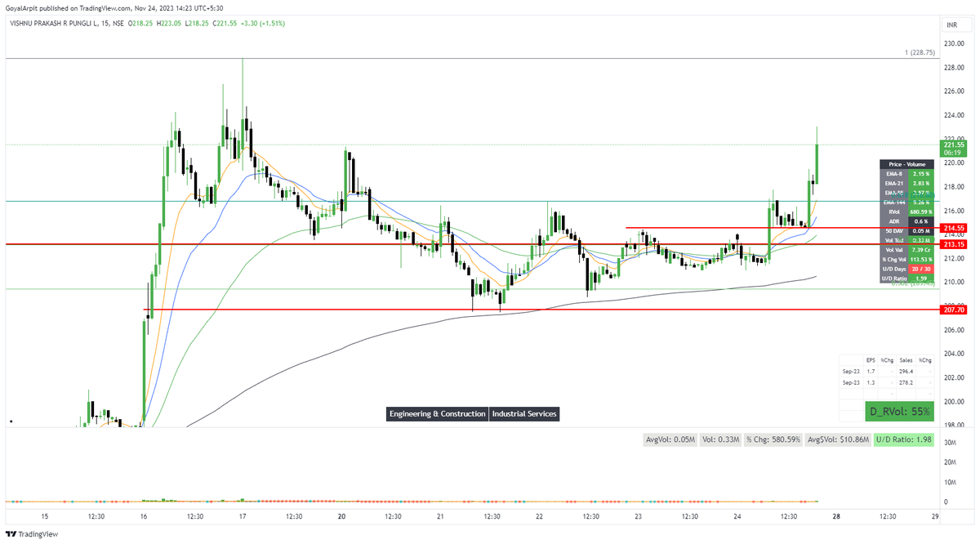Click the 30M volume axis label

(951, 443)
